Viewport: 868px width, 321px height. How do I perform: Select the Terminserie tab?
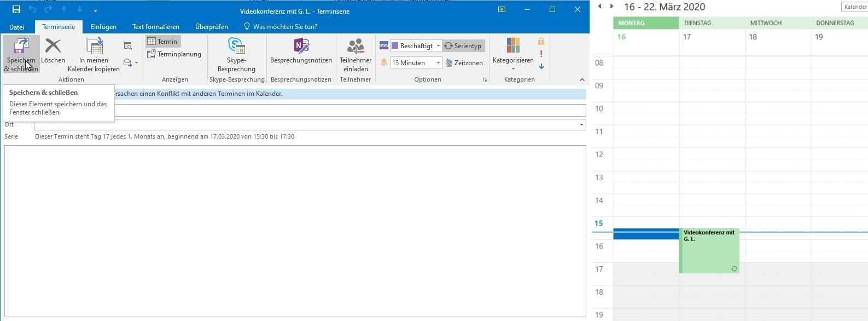(x=59, y=27)
